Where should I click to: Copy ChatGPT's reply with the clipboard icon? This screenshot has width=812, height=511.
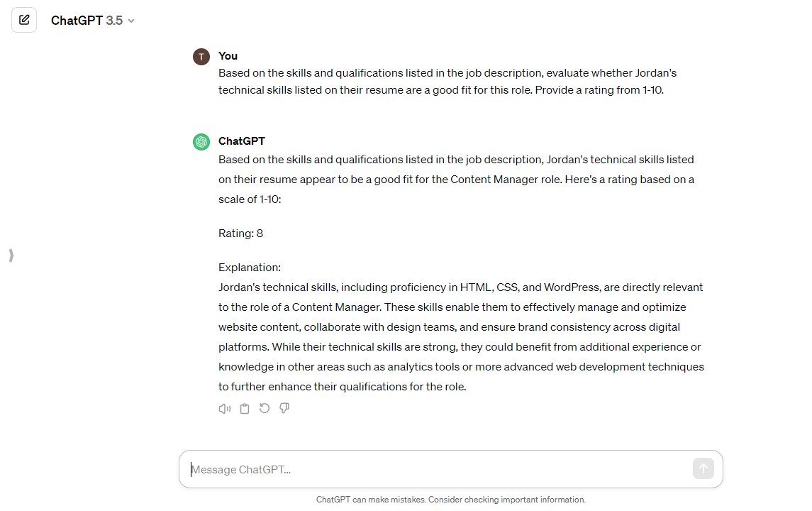(x=245, y=408)
